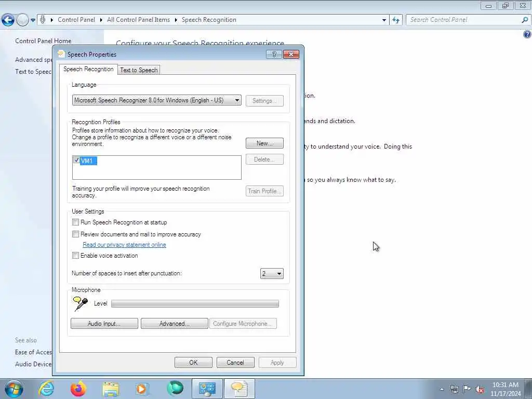Select the Speech Recognition tab

[88, 69]
